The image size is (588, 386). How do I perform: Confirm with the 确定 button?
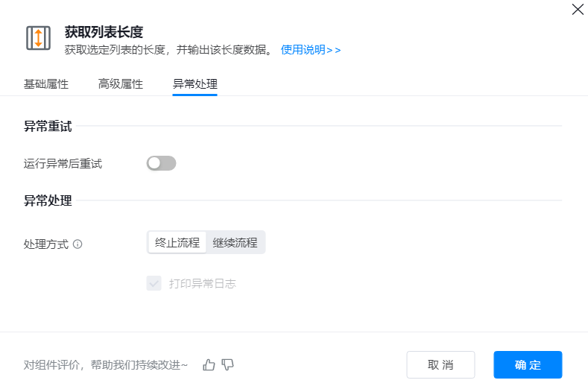(528, 365)
